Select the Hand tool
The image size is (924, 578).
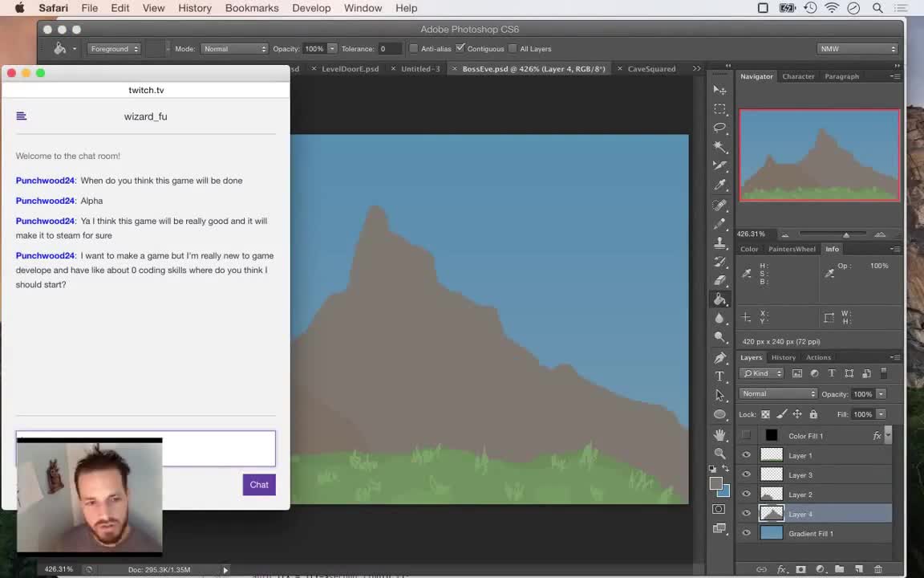[719, 434]
